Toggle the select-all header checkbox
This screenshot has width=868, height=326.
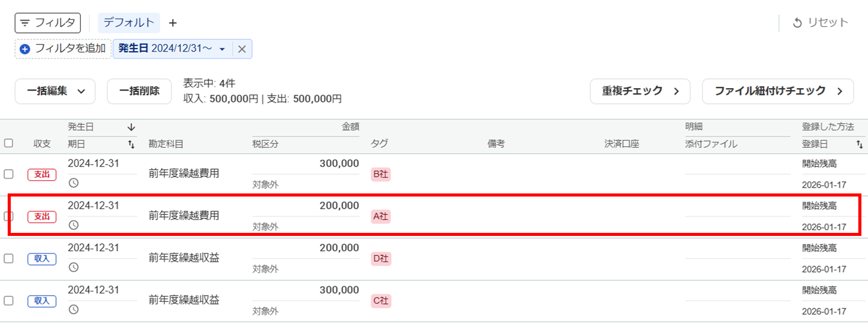9,143
